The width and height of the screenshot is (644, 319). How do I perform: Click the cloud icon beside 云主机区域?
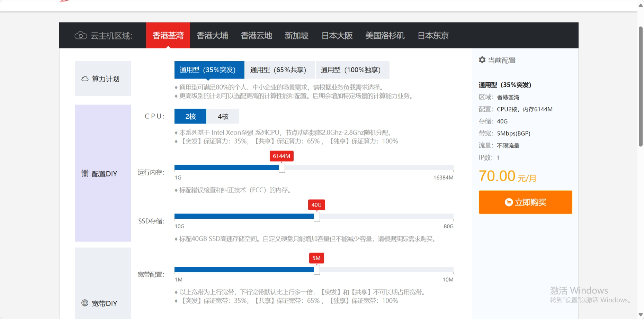[x=81, y=35]
